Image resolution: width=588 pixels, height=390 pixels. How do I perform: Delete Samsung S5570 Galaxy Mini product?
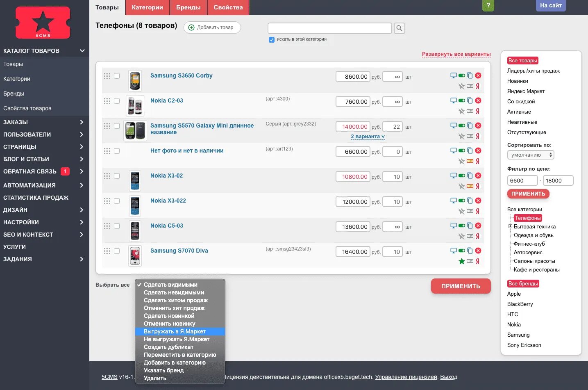478,125
